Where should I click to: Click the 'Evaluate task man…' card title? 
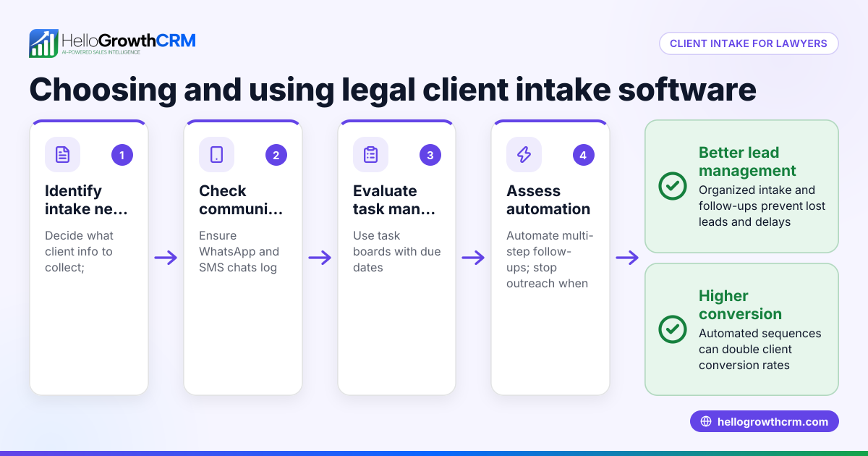395,200
